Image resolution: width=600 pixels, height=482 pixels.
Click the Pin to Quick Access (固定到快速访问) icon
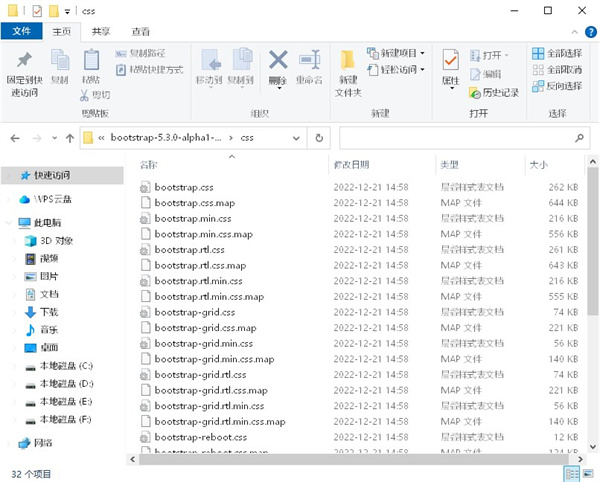(23, 60)
